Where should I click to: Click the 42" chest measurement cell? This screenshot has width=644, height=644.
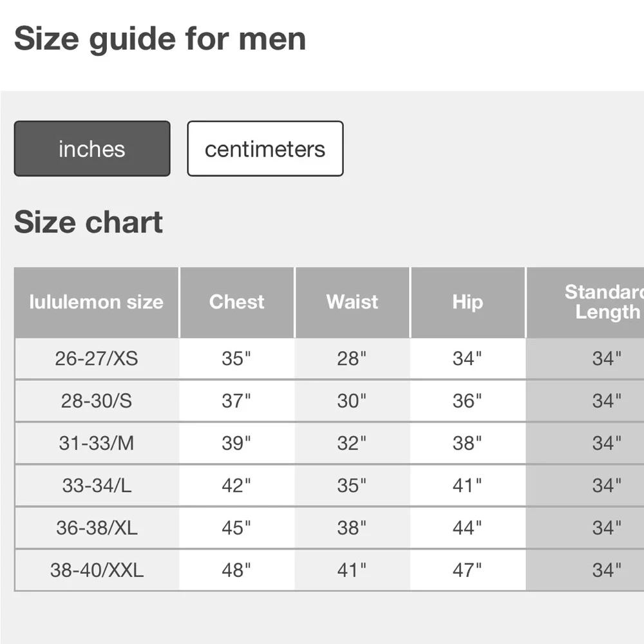tap(236, 486)
